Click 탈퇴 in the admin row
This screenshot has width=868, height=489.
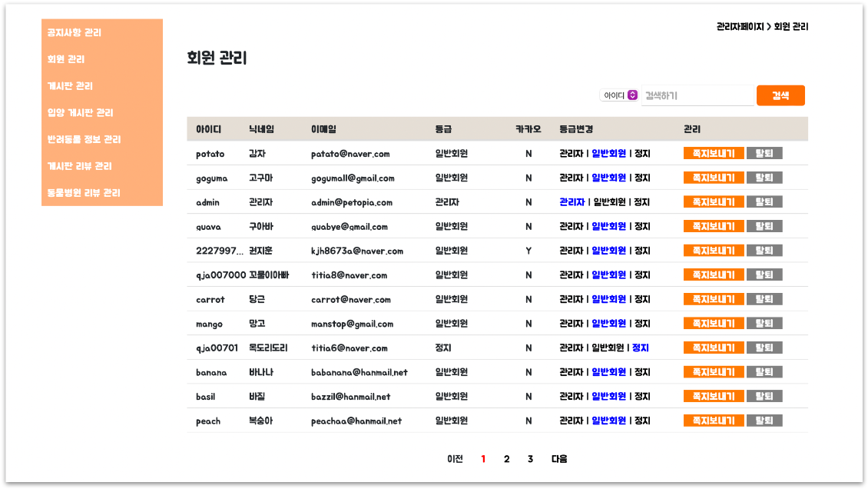tap(764, 202)
